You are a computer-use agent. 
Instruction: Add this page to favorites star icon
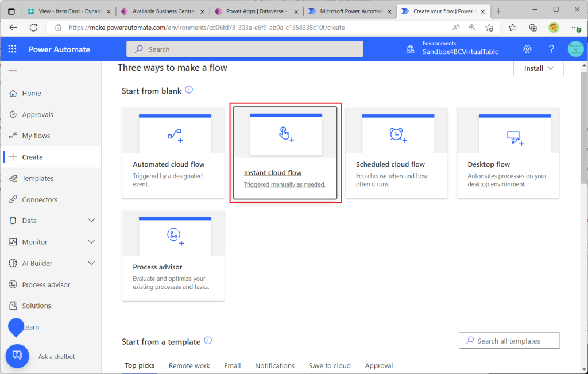[489, 28]
